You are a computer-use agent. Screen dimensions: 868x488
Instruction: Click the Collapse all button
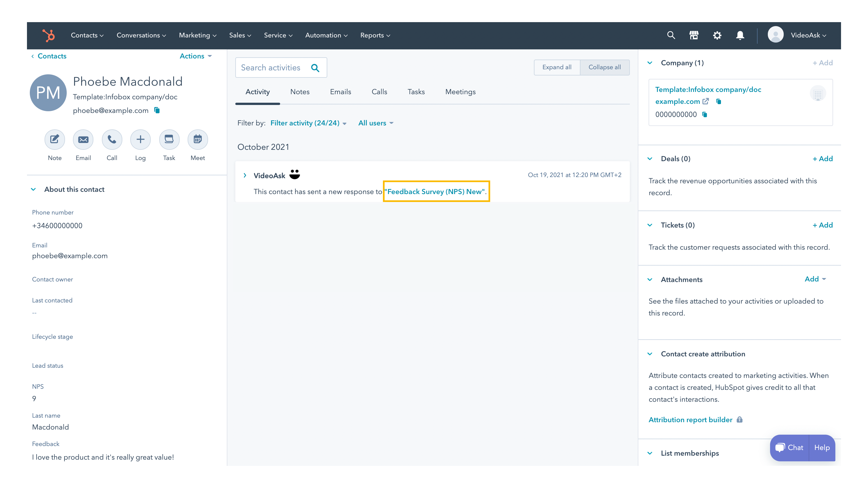pos(605,67)
